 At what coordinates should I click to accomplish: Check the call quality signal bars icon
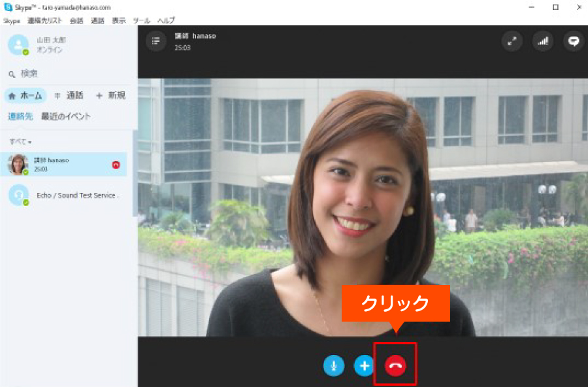(542, 41)
